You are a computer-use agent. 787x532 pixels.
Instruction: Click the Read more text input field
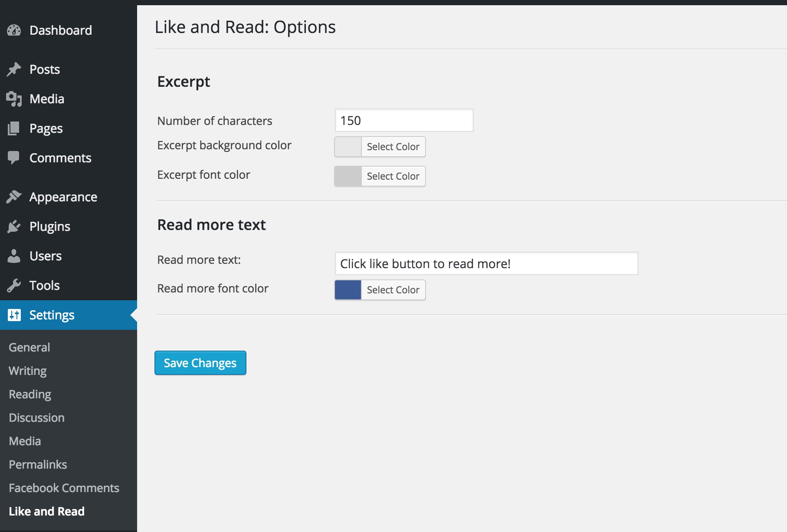pyautogui.click(x=486, y=263)
